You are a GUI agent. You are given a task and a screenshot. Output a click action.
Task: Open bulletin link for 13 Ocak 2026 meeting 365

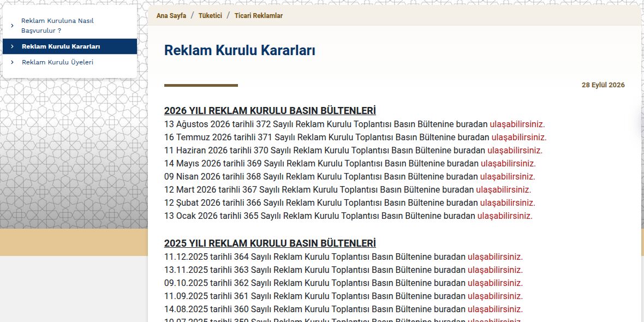pos(505,216)
